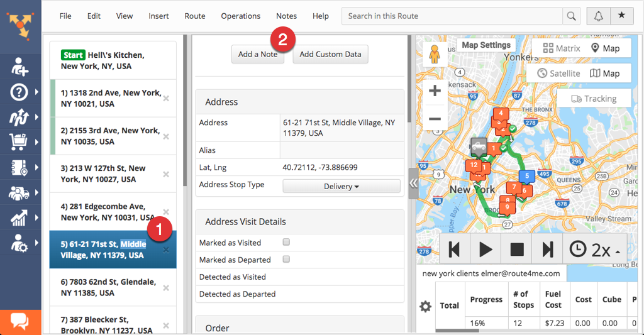The width and height of the screenshot is (644, 335).
Task: Open the 2x playback speed dropdown
Action: (x=595, y=250)
